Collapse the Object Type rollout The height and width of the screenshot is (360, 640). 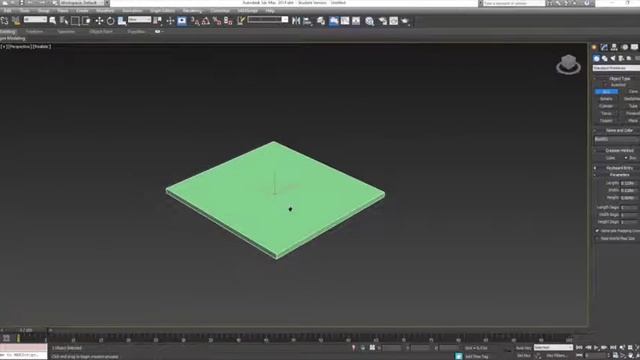pos(619,78)
